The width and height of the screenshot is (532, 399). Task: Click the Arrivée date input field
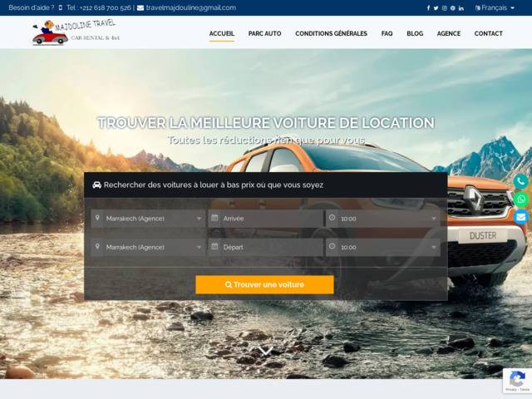266,219
